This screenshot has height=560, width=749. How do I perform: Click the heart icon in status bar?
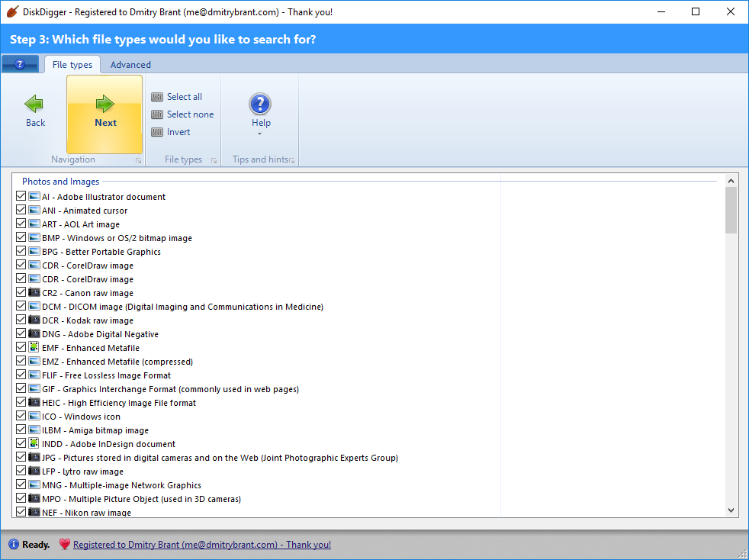tap(65, 545)
